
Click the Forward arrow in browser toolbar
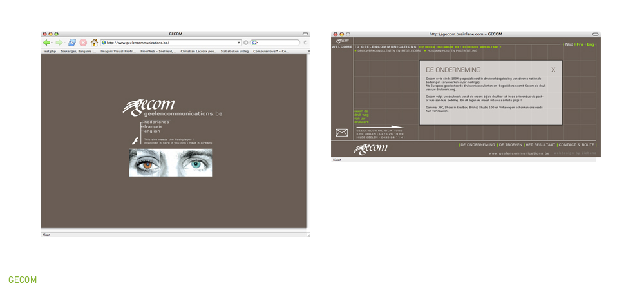59,43
